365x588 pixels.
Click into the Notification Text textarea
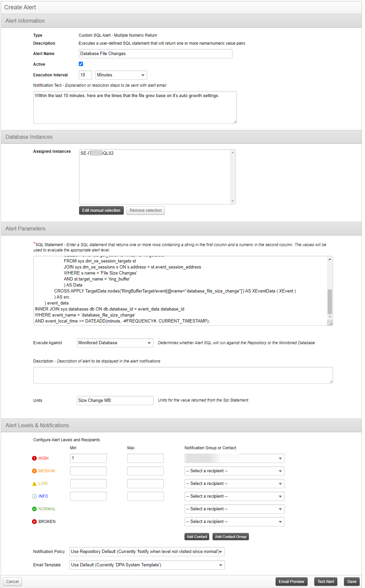pos(135,107)
